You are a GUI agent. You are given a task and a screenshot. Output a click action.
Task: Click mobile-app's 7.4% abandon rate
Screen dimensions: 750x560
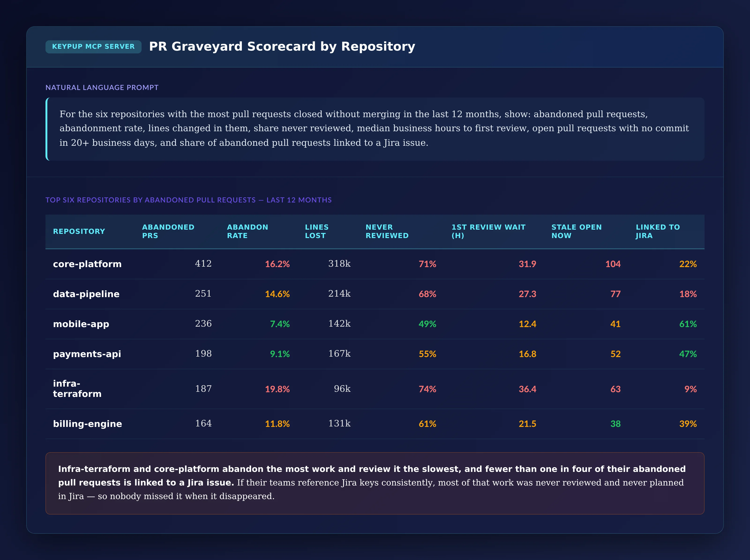click(280, 324)
